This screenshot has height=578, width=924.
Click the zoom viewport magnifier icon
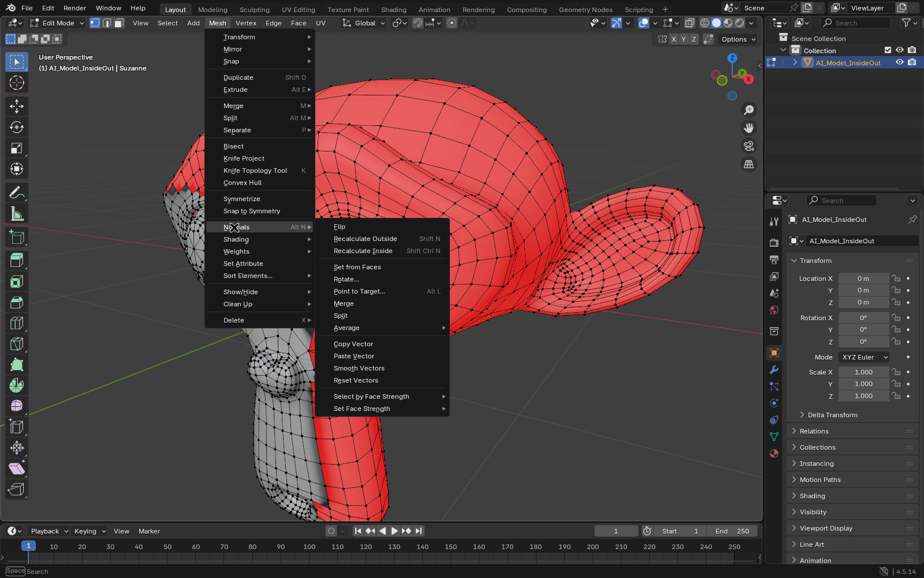click(749, 110)
